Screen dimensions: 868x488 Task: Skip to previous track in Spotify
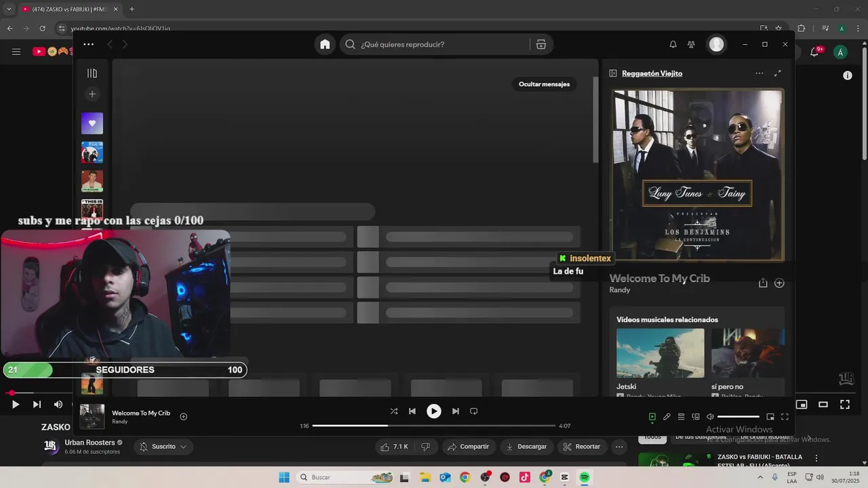coord(412,411)
